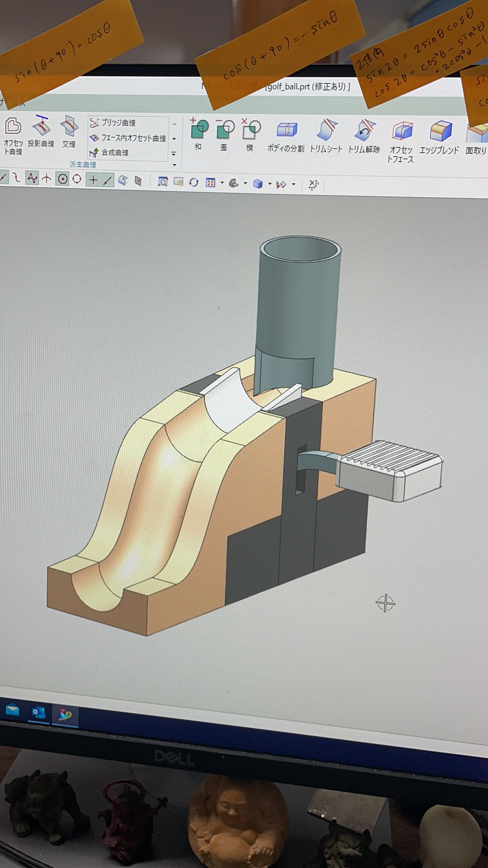Viewport: 488px width, 868px height.
Task: Open the ボディの分割 (Split Body) command
Action: [286, 135]
